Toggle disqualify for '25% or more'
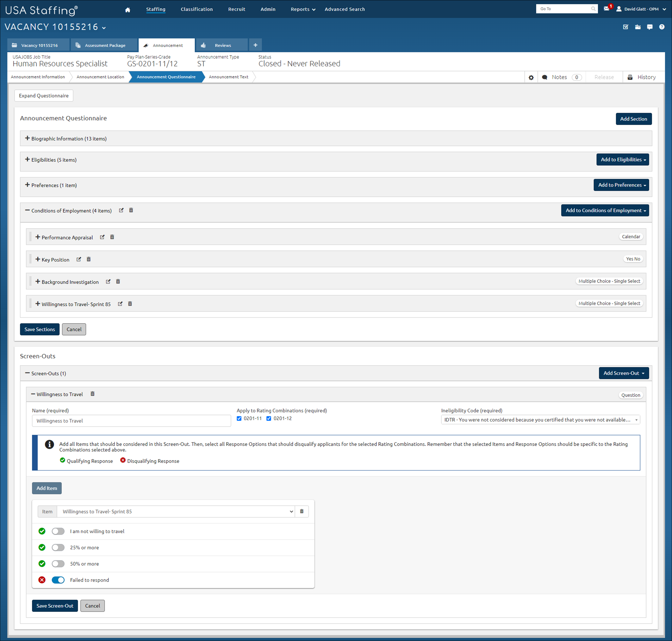The height and width of the screenshot is (641, 672). pyautogui.click(x=58, y=548)
